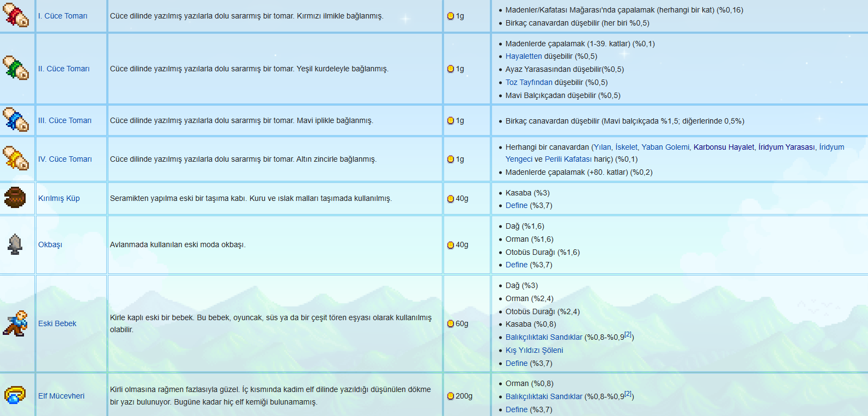Image resolution: width=868 pixels, height=416 pixels.
Task: Follow the Toz Tayfından link
Action: [529, 82]
